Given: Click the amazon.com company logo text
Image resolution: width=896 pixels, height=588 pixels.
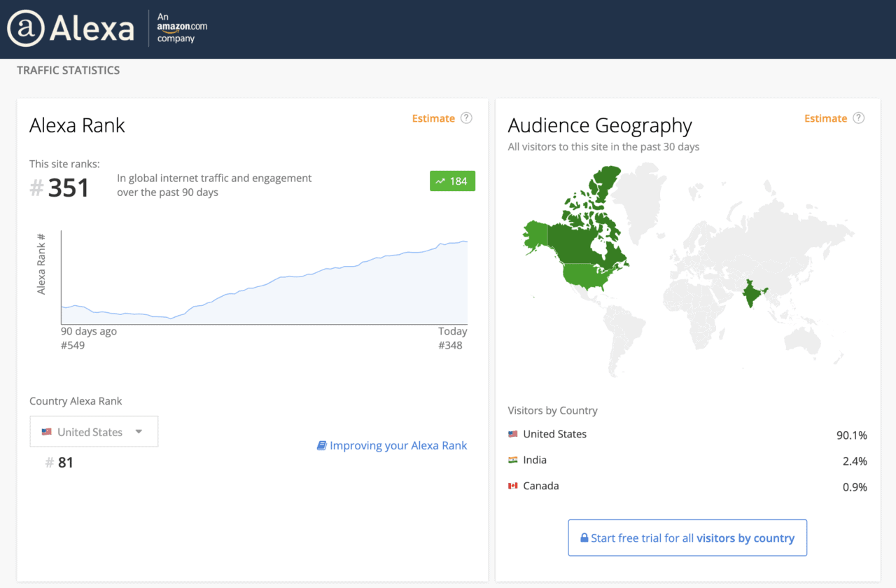Looking at the screenshot, I should coord(182,27).
